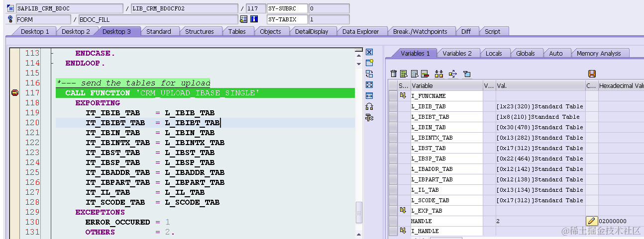Click the lightning icon beside L_EXP_TAB
The width and height of the screenshot is (644, 239).
(x=403, y=211)
